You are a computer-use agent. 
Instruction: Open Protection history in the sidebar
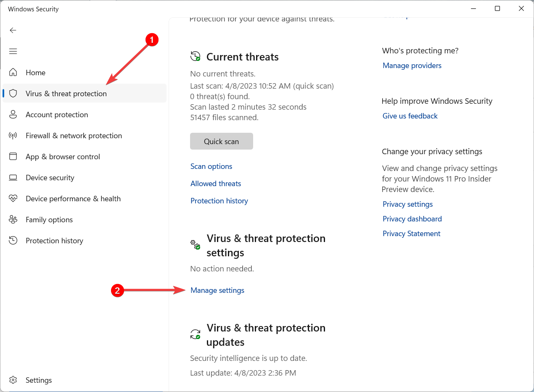coord(54,241)
